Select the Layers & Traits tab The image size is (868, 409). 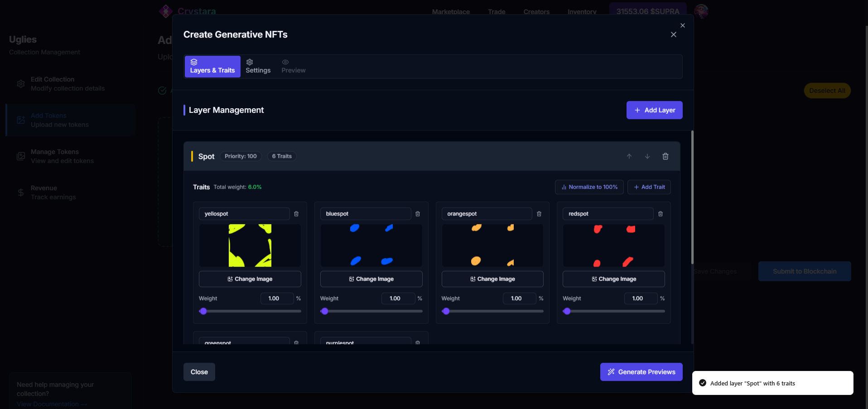(212, 67)
